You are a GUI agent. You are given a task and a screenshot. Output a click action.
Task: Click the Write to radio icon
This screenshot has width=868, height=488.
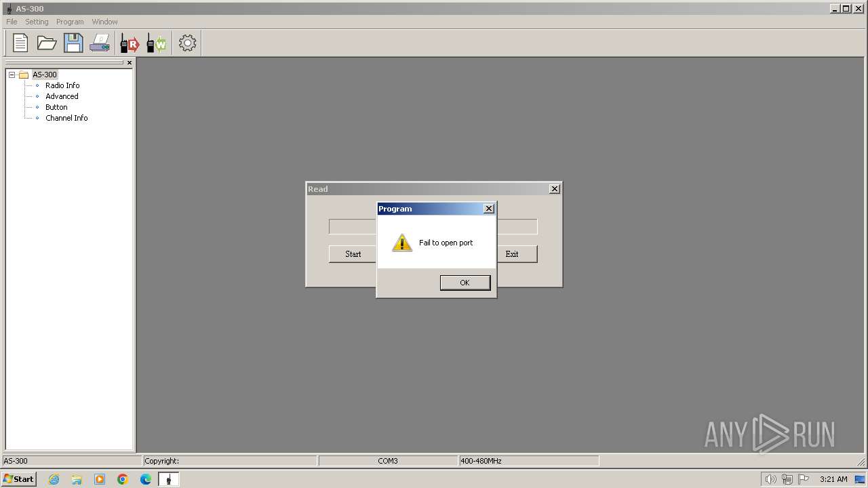(157, 43)
